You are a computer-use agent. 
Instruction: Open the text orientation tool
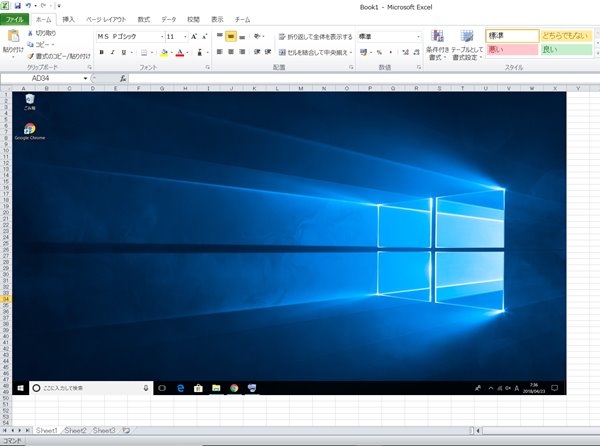257,36
